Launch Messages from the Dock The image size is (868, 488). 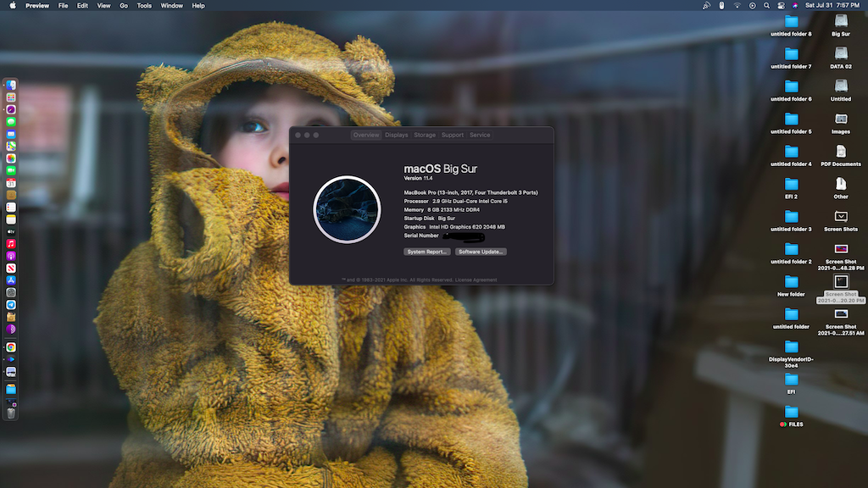(x=11, y=122)
